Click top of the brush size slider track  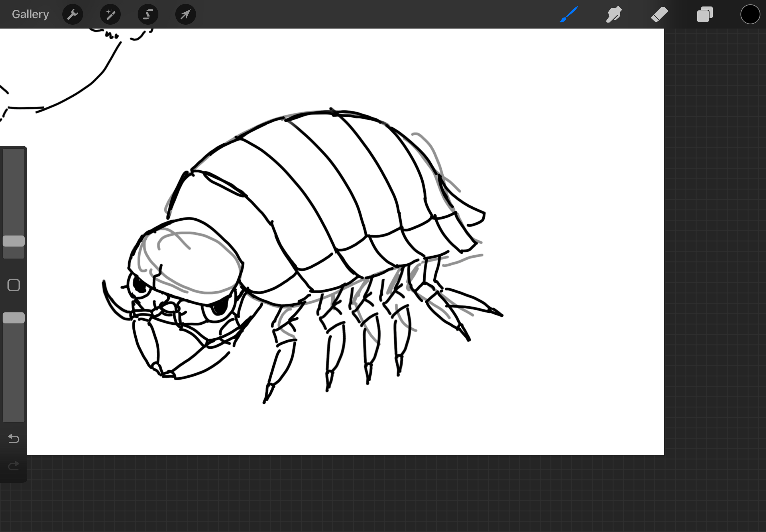tap(14, 154)
